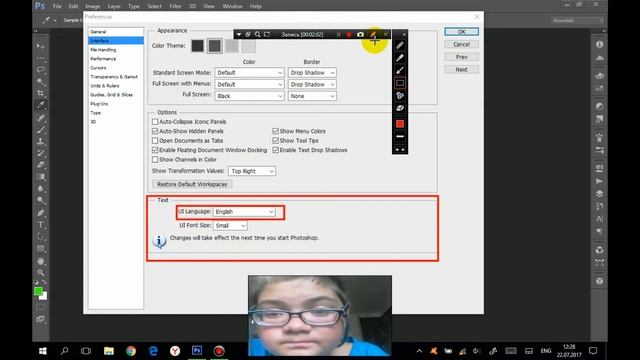This screenshot has height=360, width=640.
Task: Select the Horizontal Type tool (T icon)
Action: [x=40, y=224]
